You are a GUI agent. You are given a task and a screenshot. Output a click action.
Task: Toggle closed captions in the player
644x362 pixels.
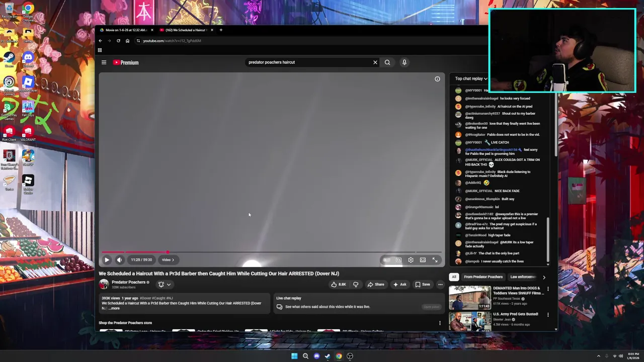398,260
